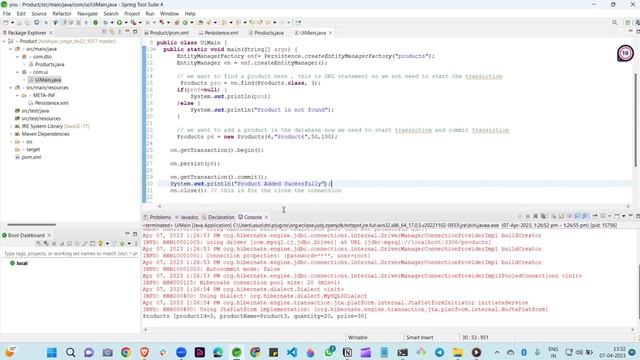This screenshot has width=640, height=360.
Task: Open the Project menu
Action: coord(132,13)
